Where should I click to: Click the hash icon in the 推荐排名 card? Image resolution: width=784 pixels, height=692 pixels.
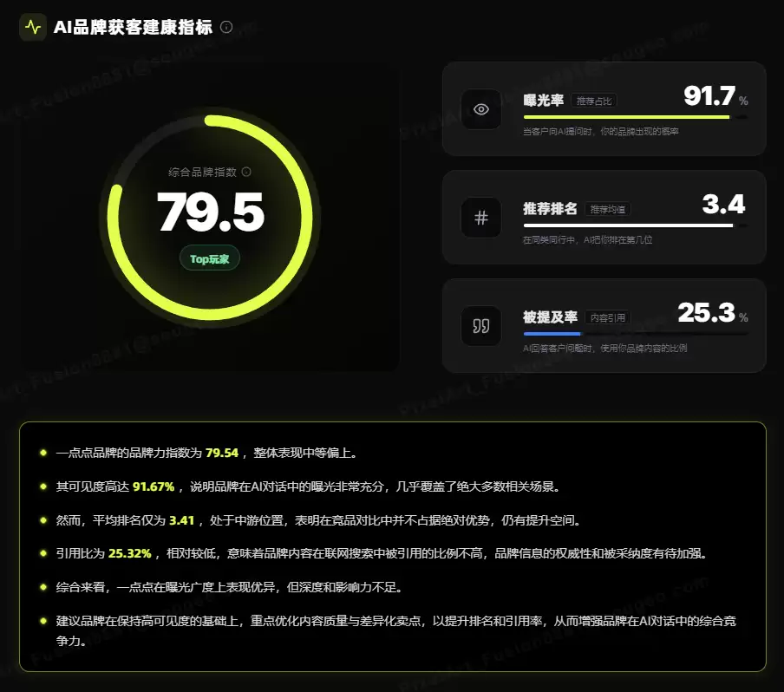pos(481,218)
